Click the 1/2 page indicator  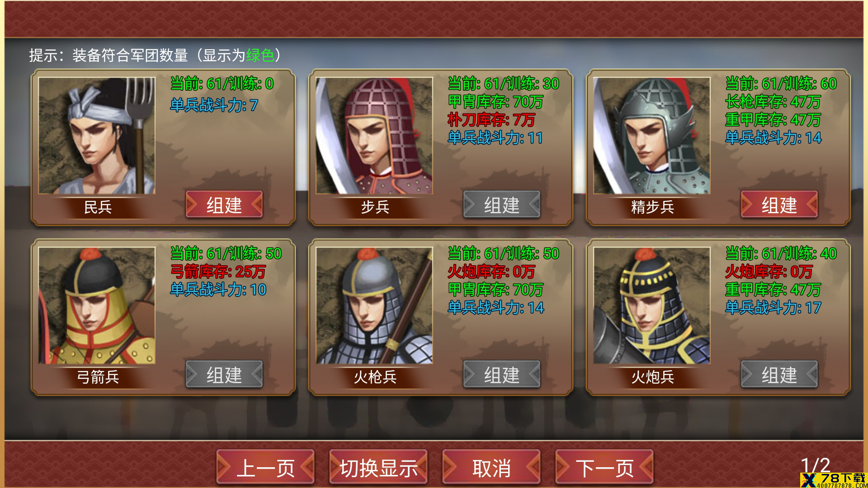click(815, 465)
